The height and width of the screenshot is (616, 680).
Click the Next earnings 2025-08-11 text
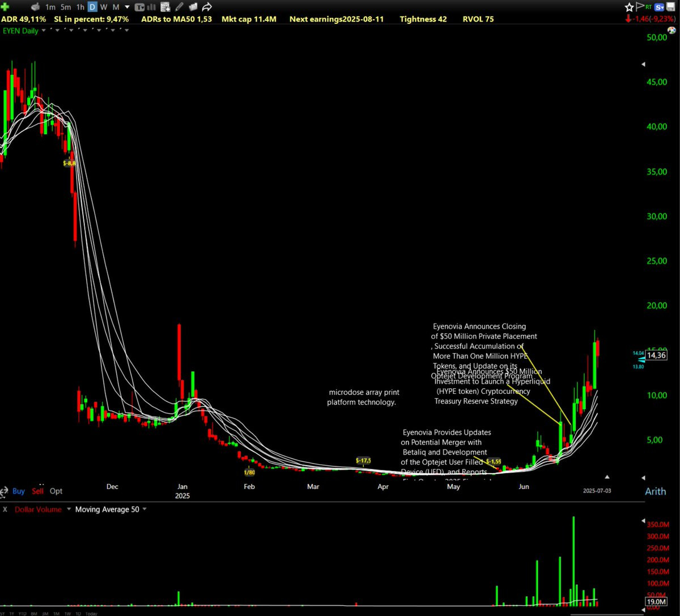[x=337, y=19]
